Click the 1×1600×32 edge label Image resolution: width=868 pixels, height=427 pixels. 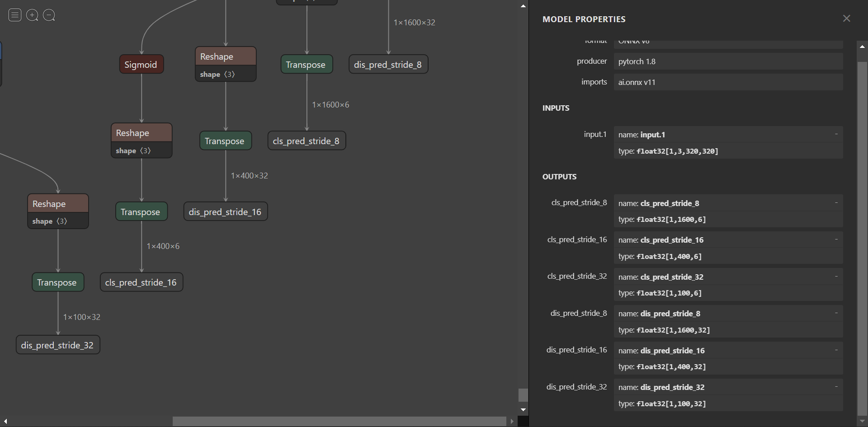click(x=415, y=23)
